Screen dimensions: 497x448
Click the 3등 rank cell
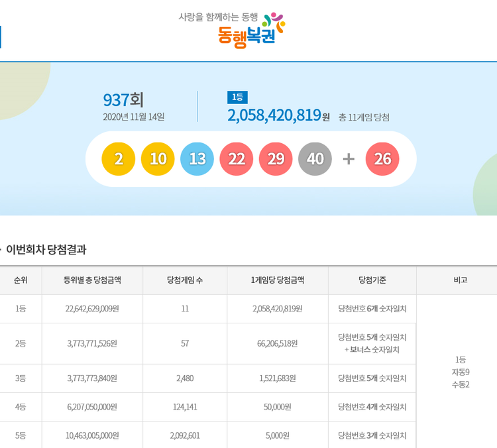(x=21, y=378)
